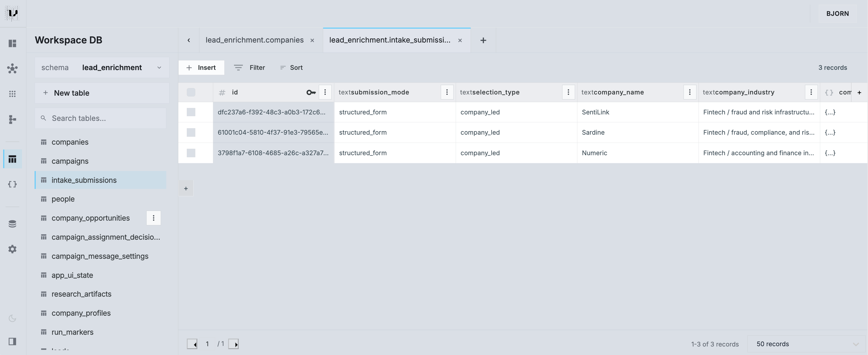Select the table editor icon in sidebar
This screenshot has height=355, width=868.
pyautogui.click(x=13, y=158)
